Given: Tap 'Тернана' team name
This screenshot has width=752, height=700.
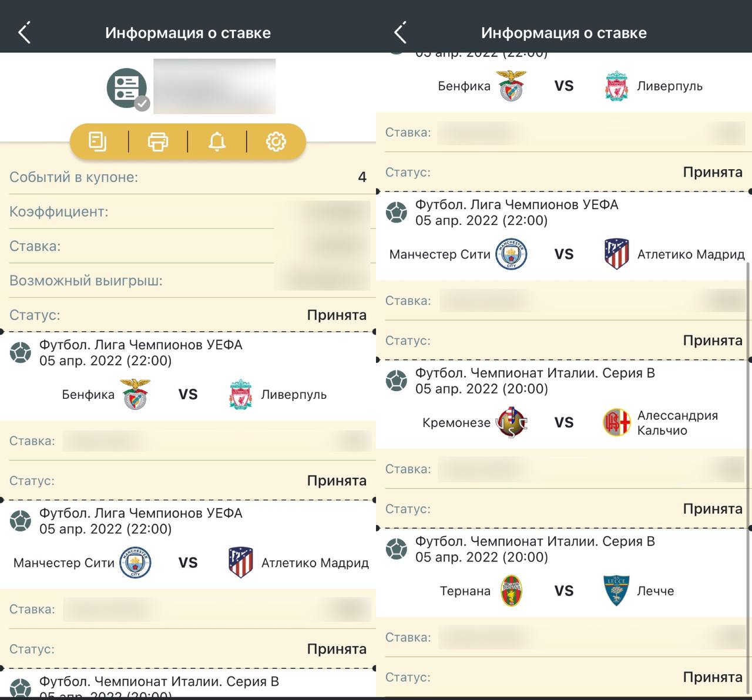Looking at the screenshot, I should coord(465,591).
